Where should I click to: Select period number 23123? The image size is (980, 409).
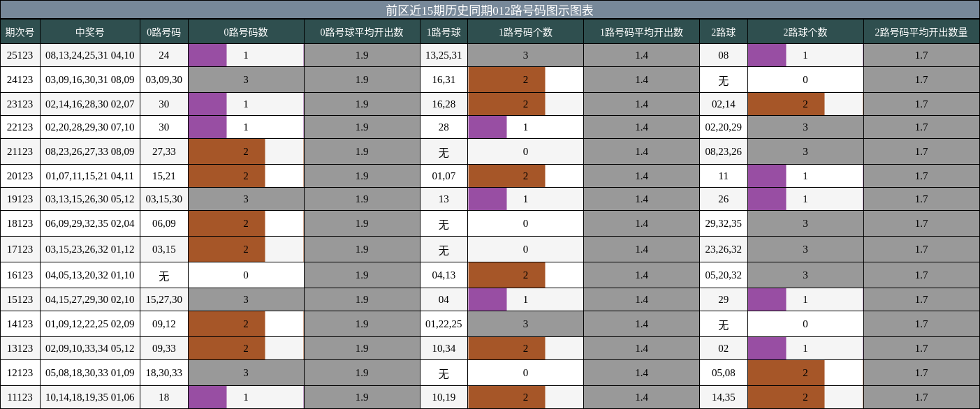click(20, 104)
